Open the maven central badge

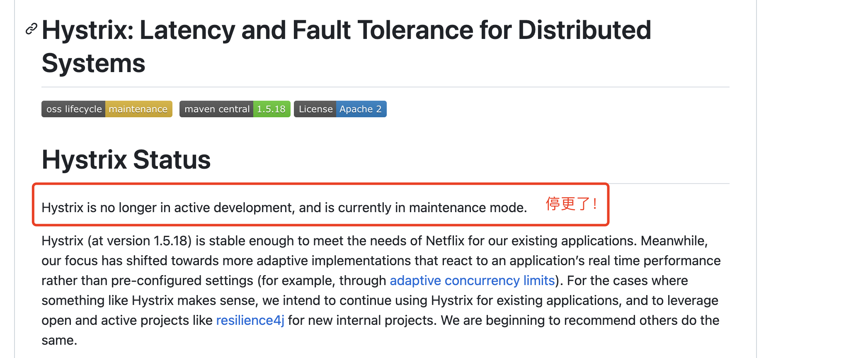point(217,109)
